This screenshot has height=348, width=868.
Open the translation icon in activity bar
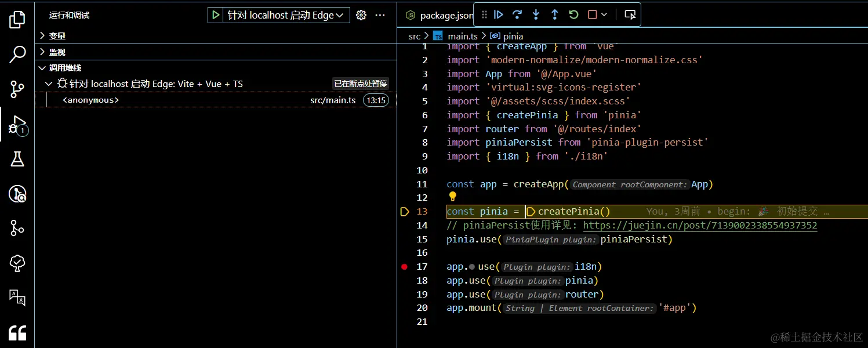coord(17,298)
